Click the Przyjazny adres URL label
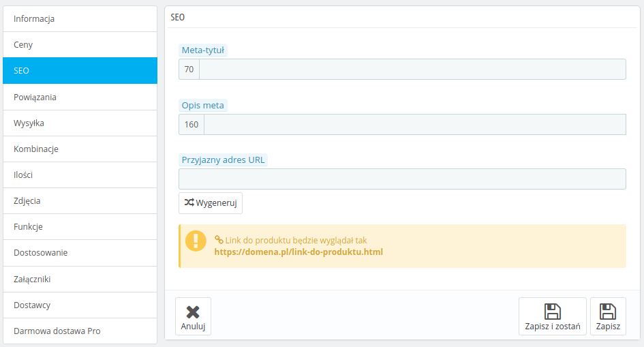Viewport: 644px width, 347px height. tap(223, 160)
